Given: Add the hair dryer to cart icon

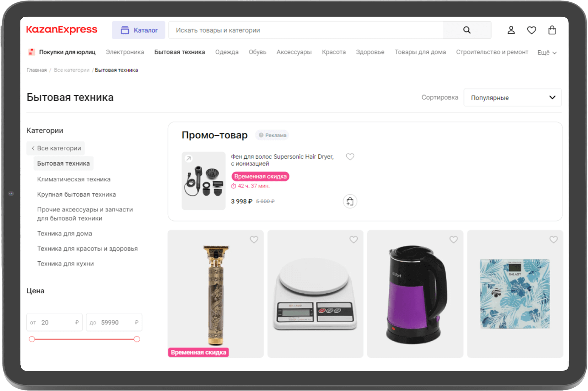Looking at the screenshot, I should click(x=350, y=201).
